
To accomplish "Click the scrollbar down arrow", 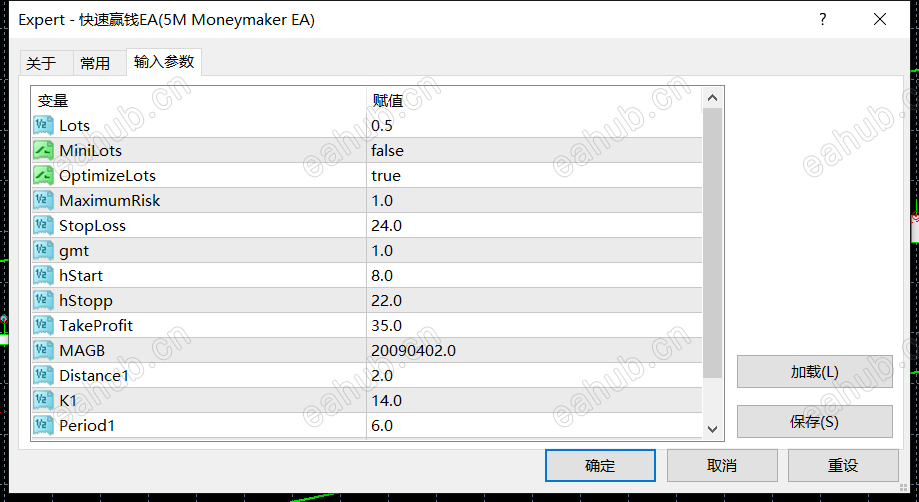I will pyautogui.click(x=713, y=429).
